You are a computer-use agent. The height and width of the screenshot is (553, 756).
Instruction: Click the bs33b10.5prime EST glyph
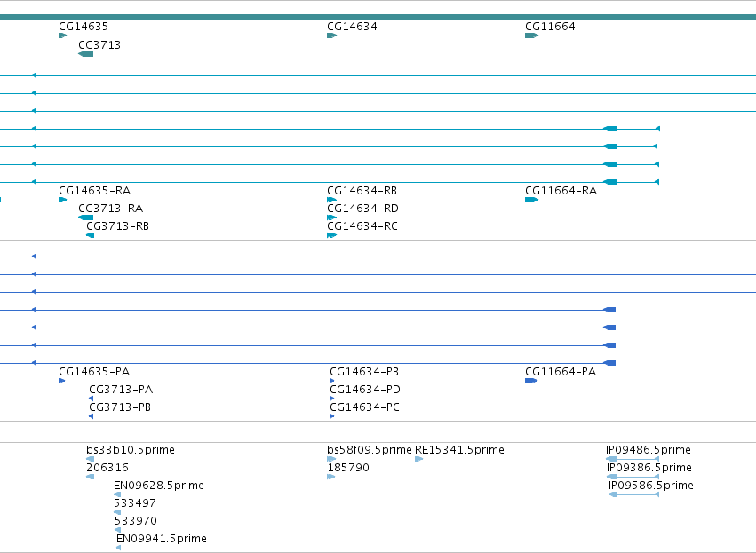point(90,459)
